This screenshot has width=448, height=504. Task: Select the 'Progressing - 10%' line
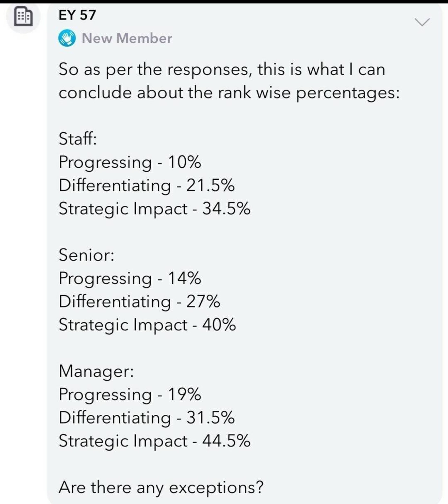pos(130,162)
